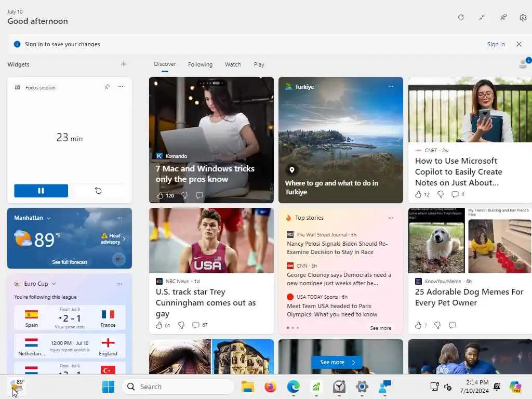Open the 25 Adorable Dog Memes article
Screen dimensions: 532x399
[469, 297]
